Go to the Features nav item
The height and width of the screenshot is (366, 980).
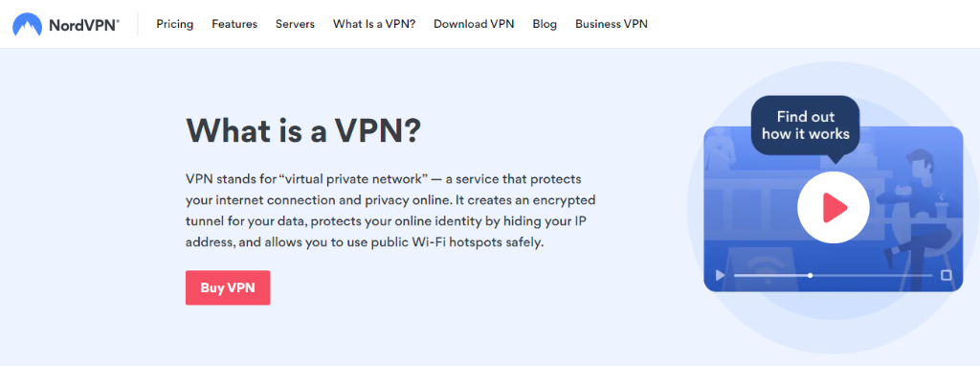234,24
